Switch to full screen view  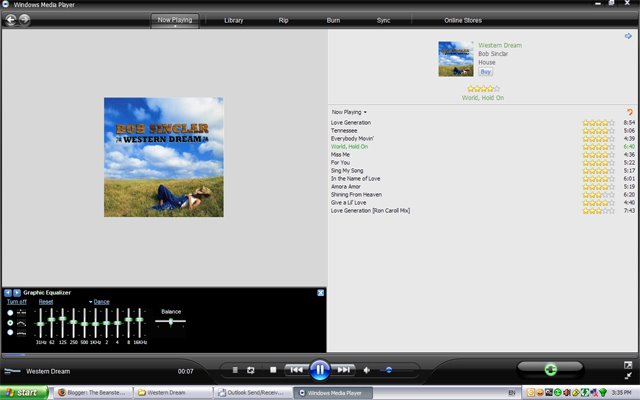click(628, 365)
